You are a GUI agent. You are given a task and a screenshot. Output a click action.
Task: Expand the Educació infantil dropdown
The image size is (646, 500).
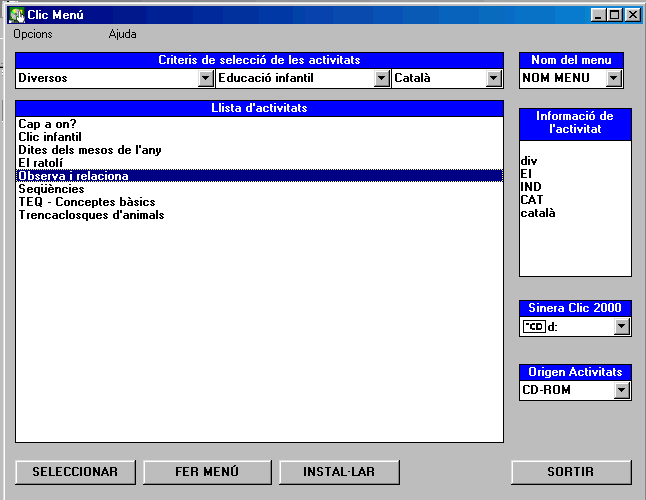coord(382,78)
